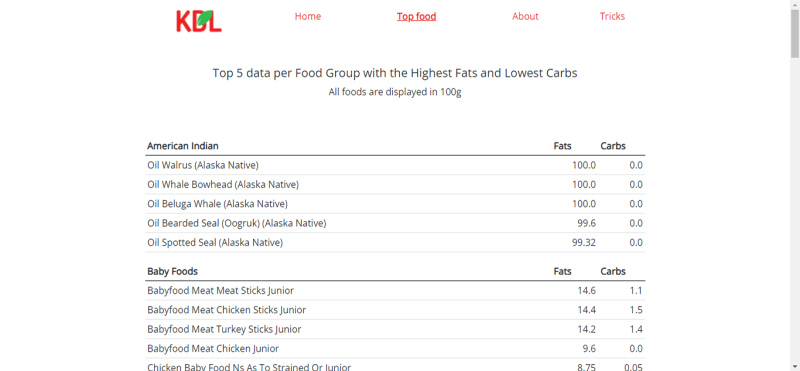The image size is (800, 371).
Task: Click the 'All foods are displayed in 100g' subtitle
Action: (395, 93)
